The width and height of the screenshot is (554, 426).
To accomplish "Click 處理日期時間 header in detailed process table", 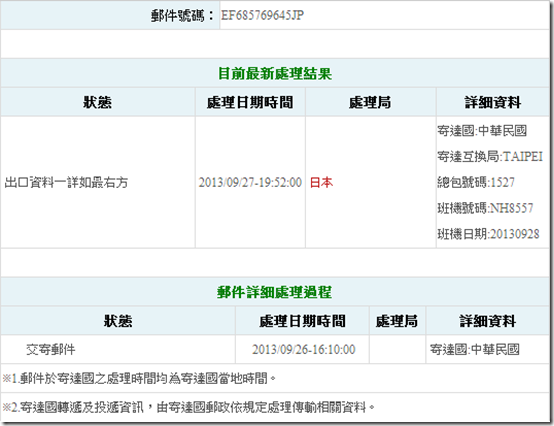I will pyautogui.click(x=302, y=321).
